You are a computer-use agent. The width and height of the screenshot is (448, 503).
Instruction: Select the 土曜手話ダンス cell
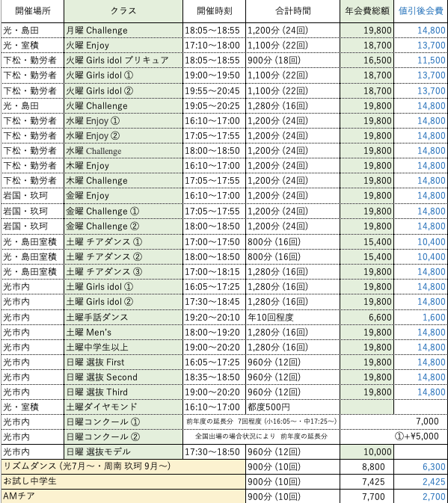(123, 317)
